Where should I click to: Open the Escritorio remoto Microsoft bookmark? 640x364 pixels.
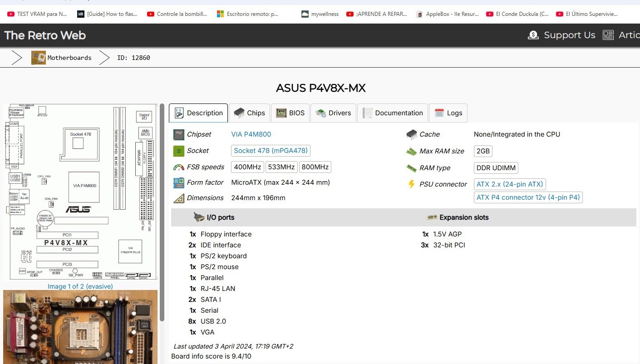coord(248,14)
